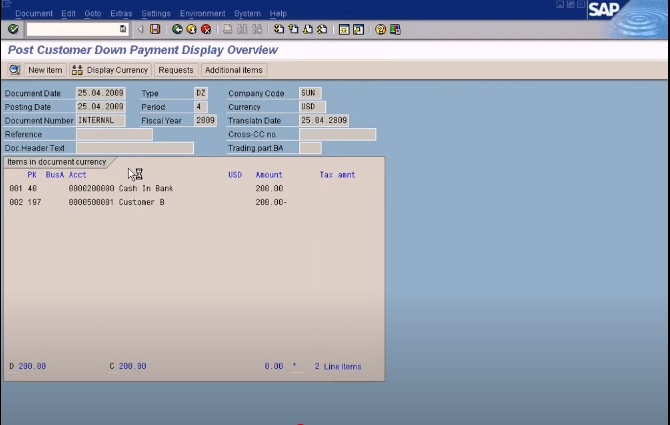Click the Cross-CC no. field

(x=338, y=134)
